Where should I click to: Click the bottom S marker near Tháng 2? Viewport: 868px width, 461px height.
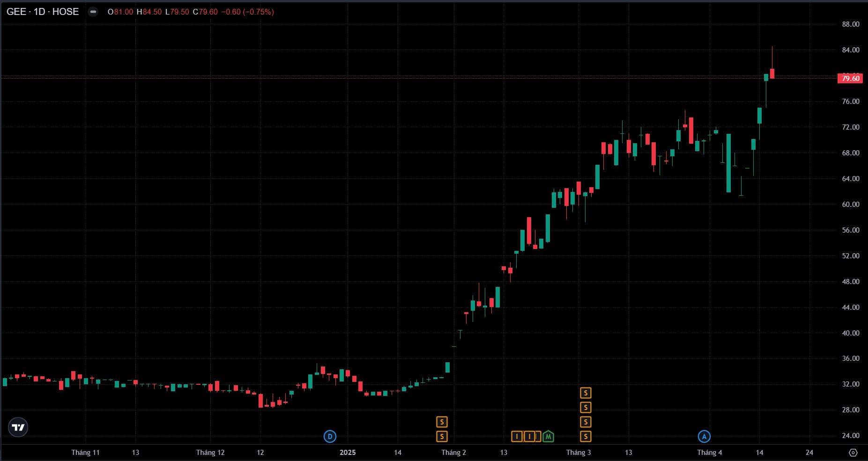[442, 437]
